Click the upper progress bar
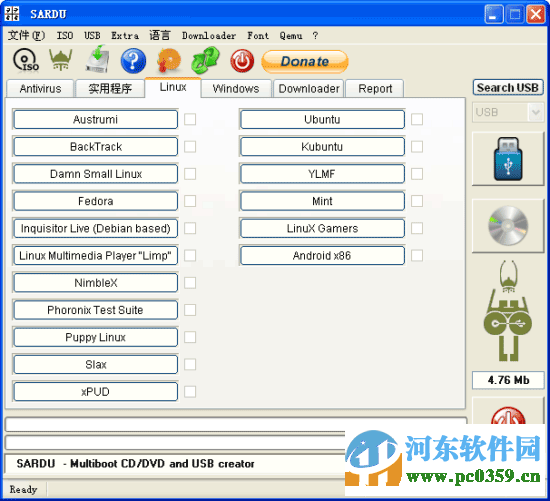550x501 pixels. point(236,425)
